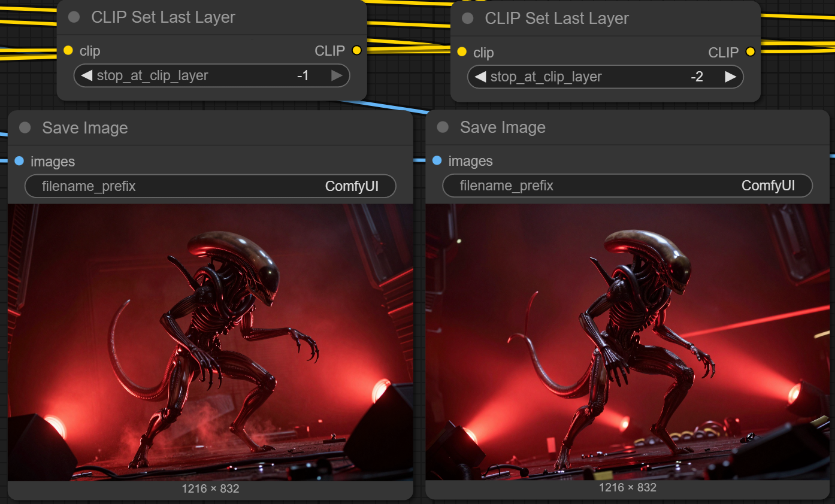Select the left CLIP Set Last Layer title
This screenshot has height=504, width=835.
tap(164, 17)
